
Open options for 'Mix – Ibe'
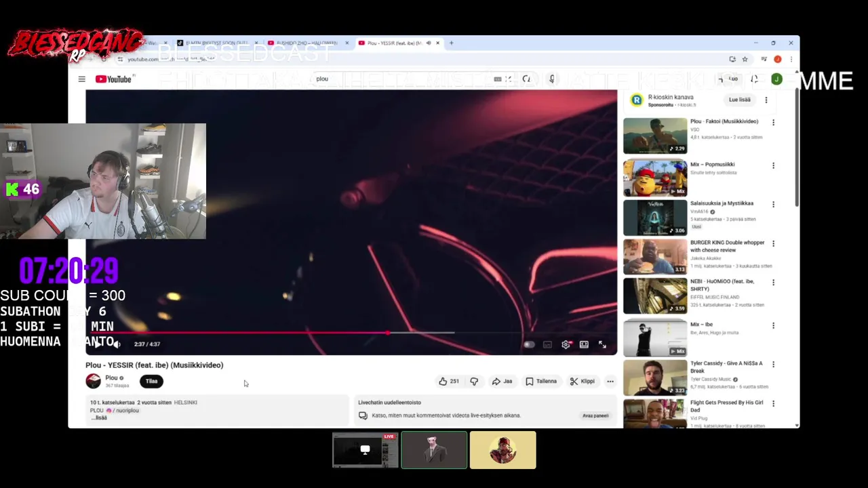773,326
